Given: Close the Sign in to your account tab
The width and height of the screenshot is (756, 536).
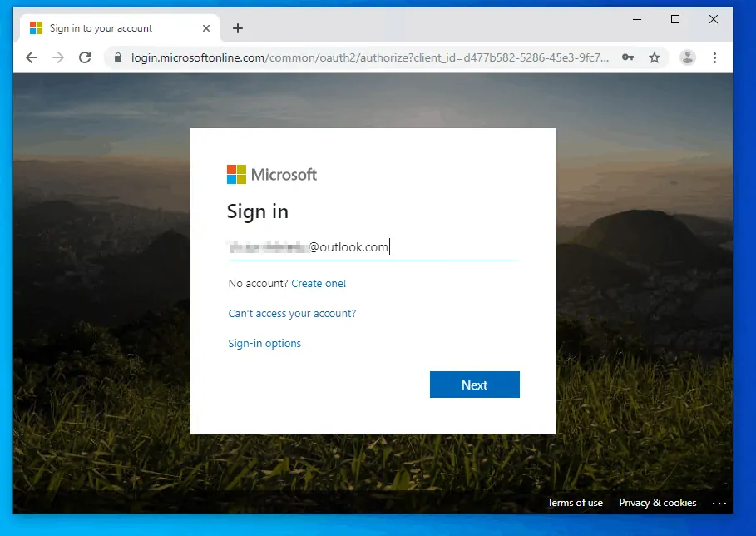Looking at the screenshot, I should point(205,27).
